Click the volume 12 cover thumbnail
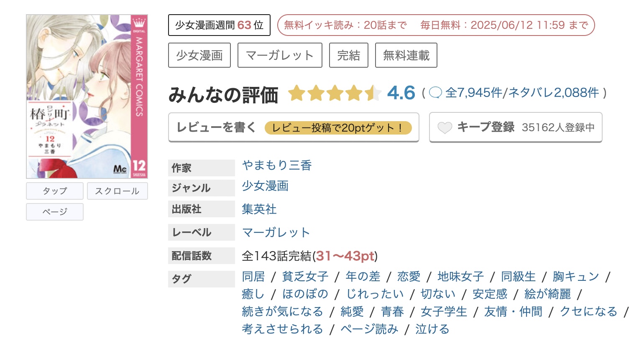 pyautogui.click(x=87, y=96)
